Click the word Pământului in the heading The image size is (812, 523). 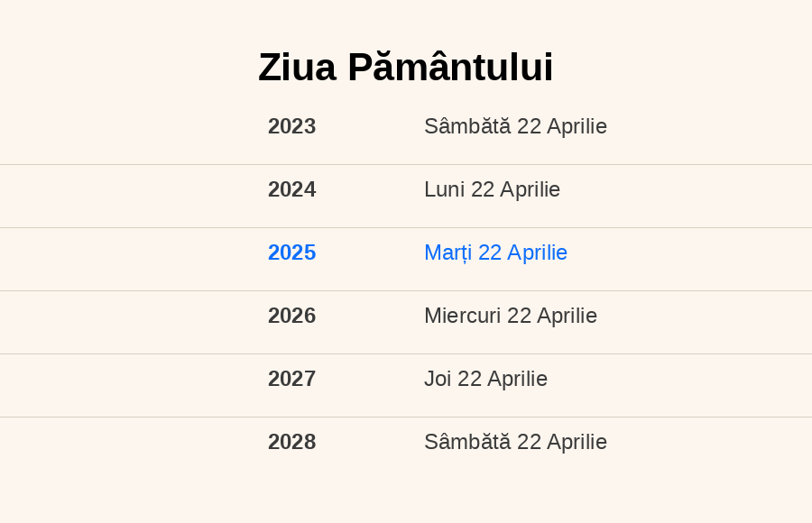(450, 68)
